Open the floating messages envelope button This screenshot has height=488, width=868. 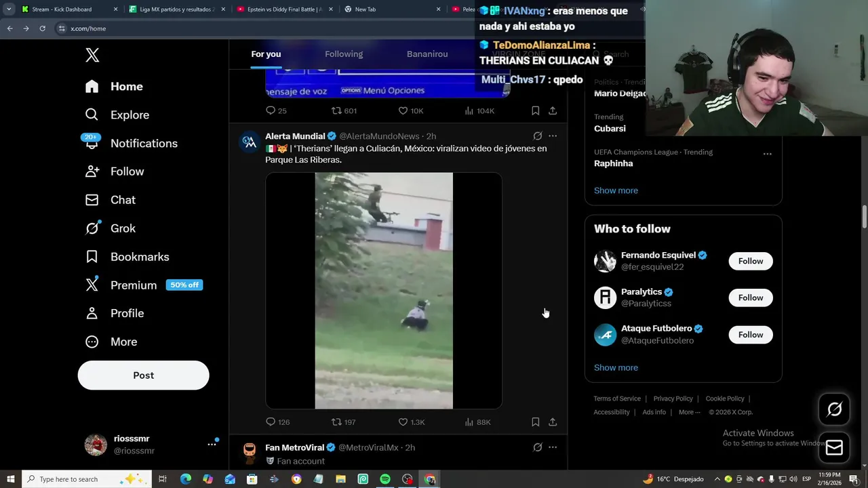click(834, 447)
